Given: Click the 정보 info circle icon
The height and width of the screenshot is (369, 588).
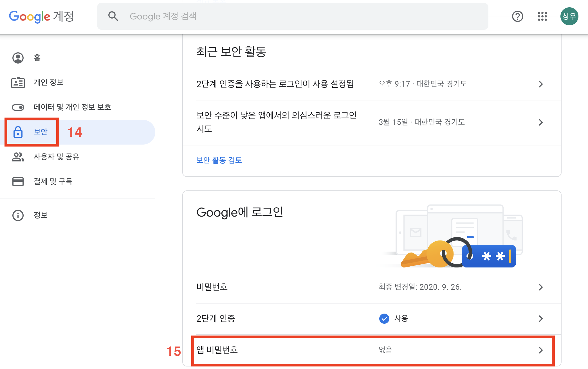Looking at the screenshot, I should coord(18,215).
